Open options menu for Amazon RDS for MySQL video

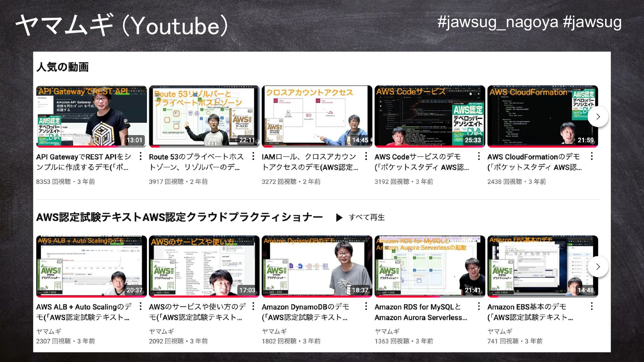[x=479, y=306]
